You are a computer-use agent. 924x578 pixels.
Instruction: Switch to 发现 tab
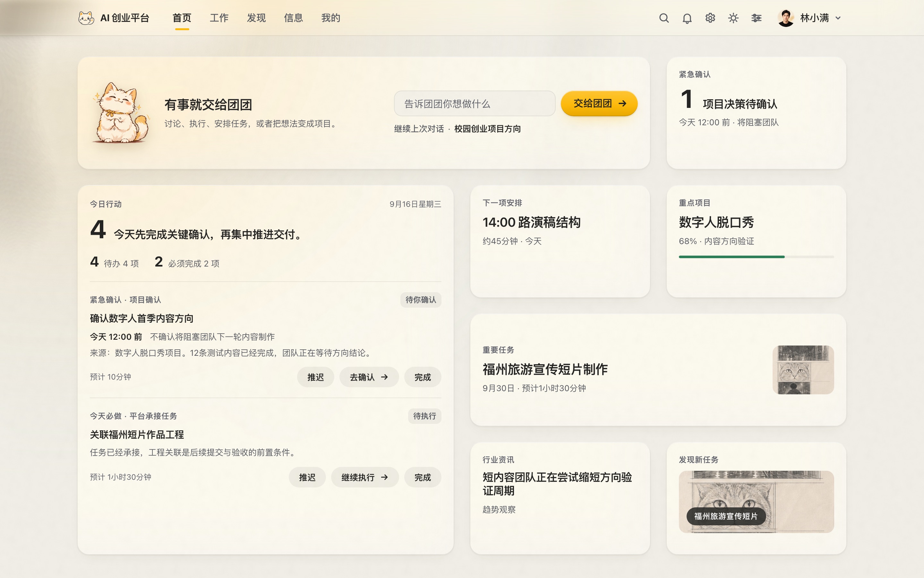(256, 18)
